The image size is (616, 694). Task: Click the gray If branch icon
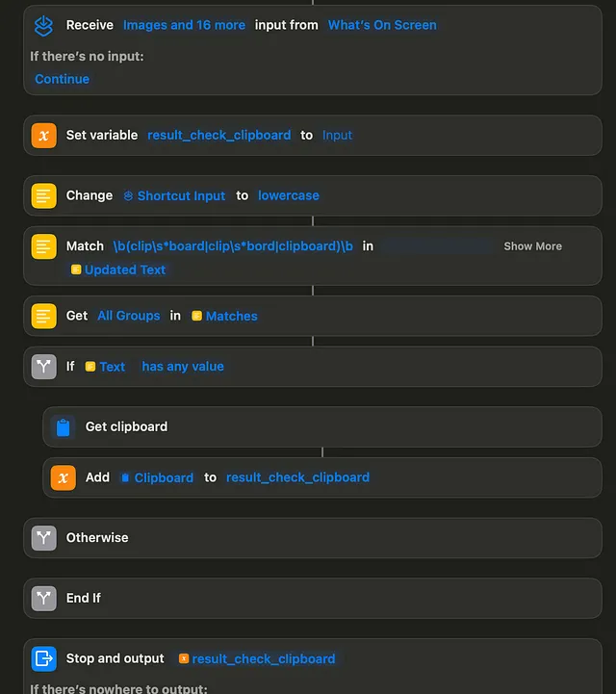(x=44, y=367)
